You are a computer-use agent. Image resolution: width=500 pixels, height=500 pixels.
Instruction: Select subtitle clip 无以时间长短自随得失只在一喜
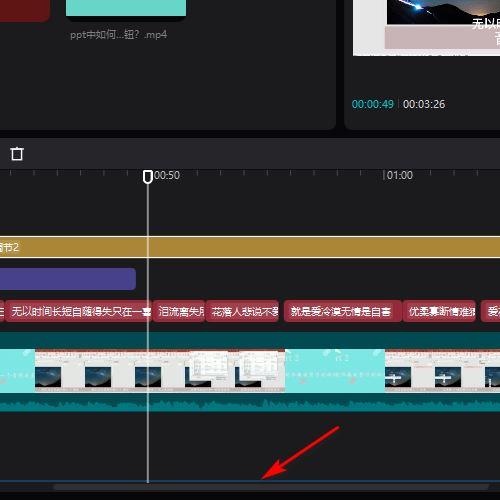tap(79, 311)
